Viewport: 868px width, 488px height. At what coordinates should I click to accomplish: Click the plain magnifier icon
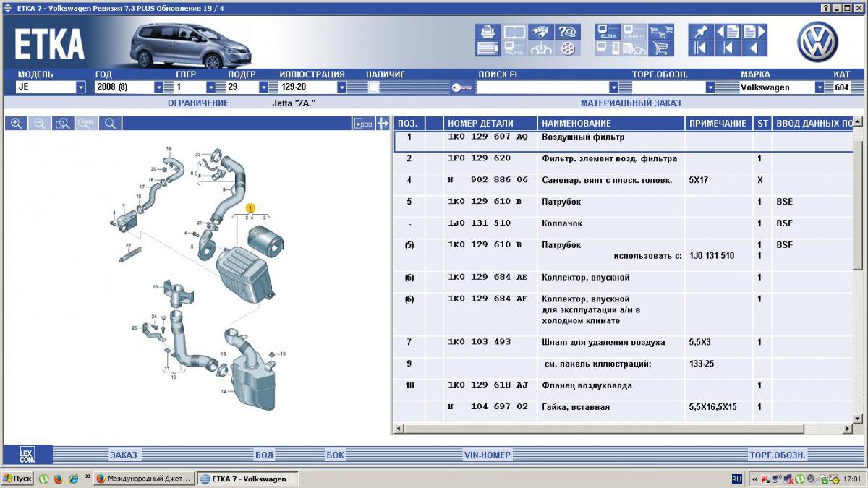[111, 124]
